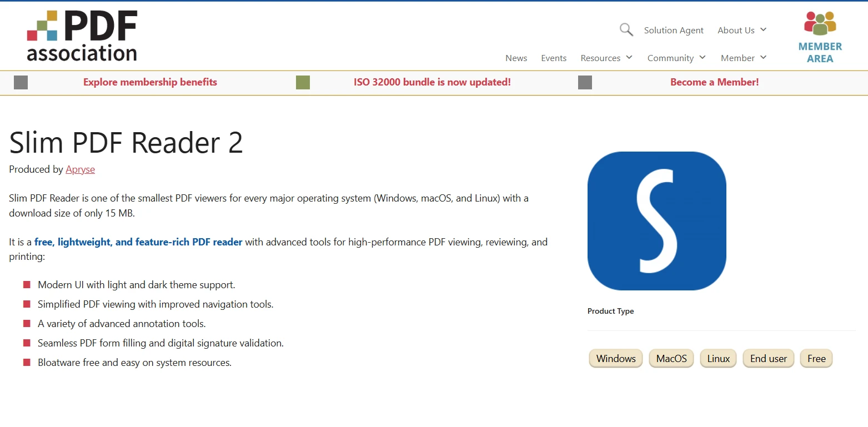Open the Solution Agent link
This screenshot has height=427, width=868.
pyautogui.click(x=673, y=30)
